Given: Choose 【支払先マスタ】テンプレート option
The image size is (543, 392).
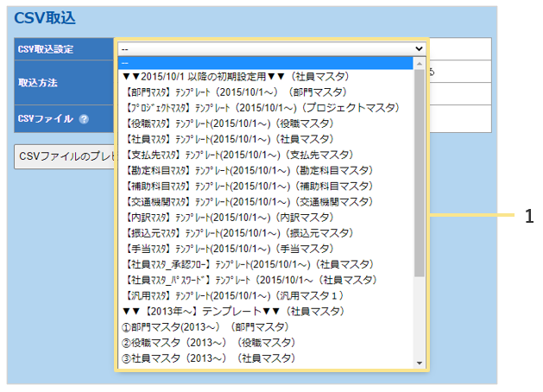Looking at the screenshot, I should coord(234,154).
